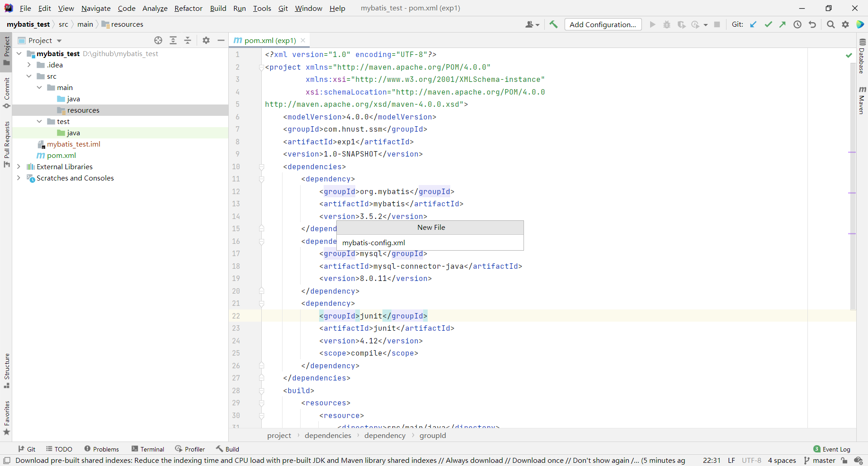Viewport: 868px width, 466px height.
Task: Open the Maven side panel
Action: pos(862,100)
